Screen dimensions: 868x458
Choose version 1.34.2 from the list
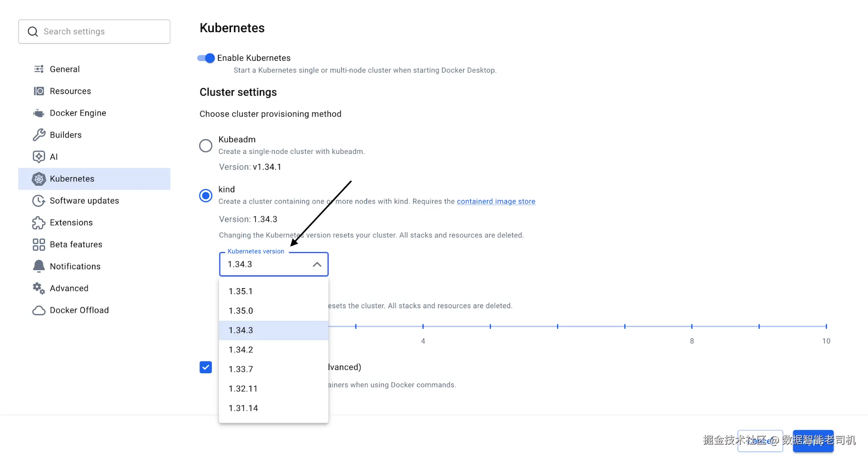coord(274,350)
